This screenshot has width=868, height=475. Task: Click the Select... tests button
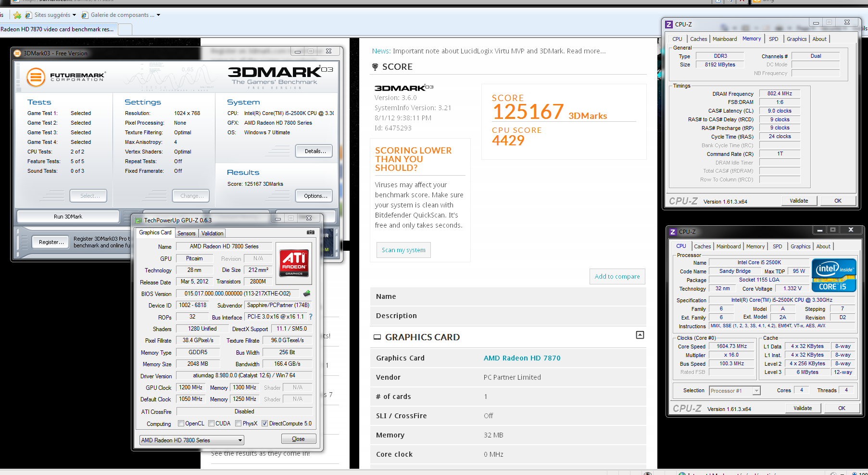tap(89, 196)
